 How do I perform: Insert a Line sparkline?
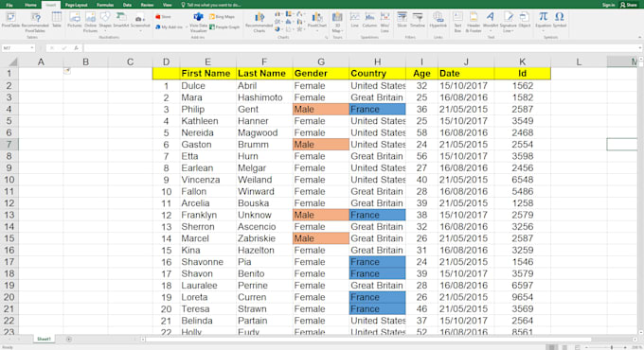click(354, 20)
